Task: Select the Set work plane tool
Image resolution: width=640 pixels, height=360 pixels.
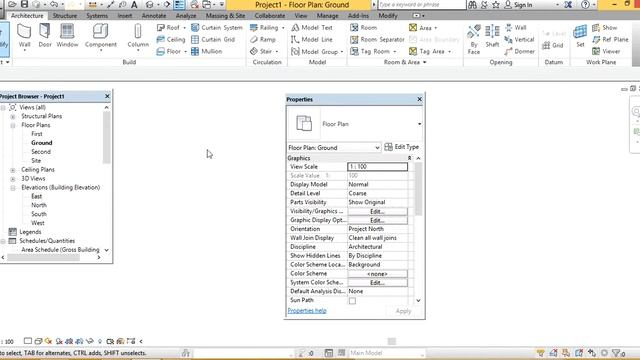Action: (580, 36)
